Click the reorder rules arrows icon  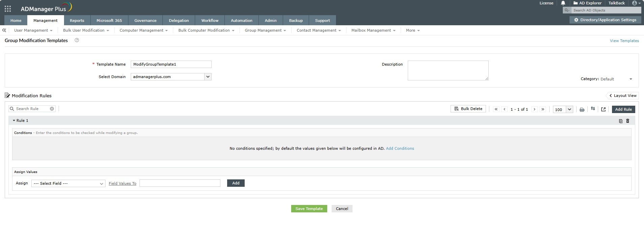(593, 109)
